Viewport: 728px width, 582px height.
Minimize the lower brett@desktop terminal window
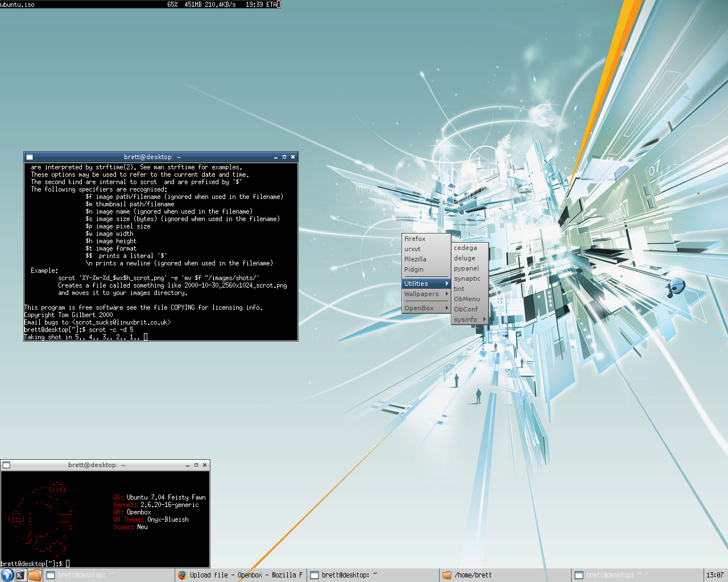[188, 465]
